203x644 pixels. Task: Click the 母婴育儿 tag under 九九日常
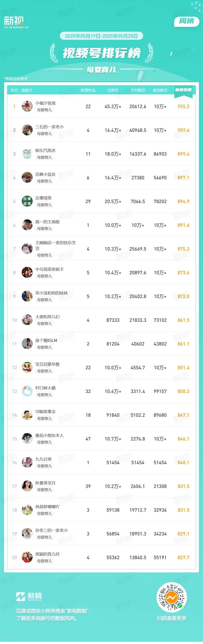44,466
